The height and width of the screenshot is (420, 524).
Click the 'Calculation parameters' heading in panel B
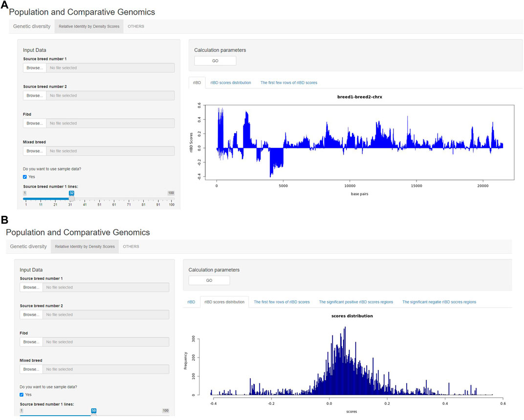(214, 270)
